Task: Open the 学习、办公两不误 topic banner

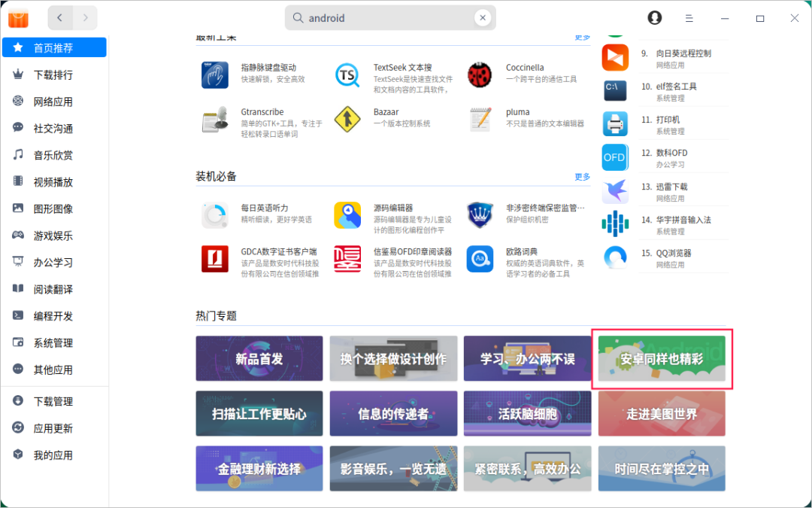Action: tap(527, 358)
